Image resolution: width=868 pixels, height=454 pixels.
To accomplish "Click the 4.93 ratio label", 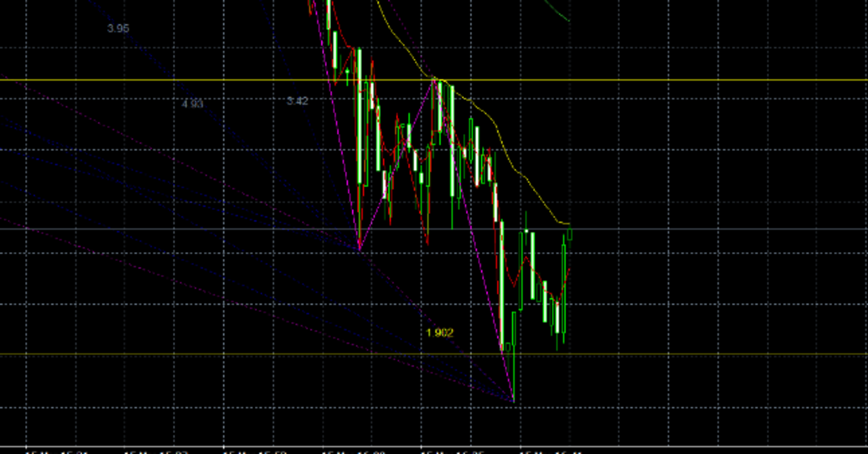I will pyautogui.click(x=193, y=104).
